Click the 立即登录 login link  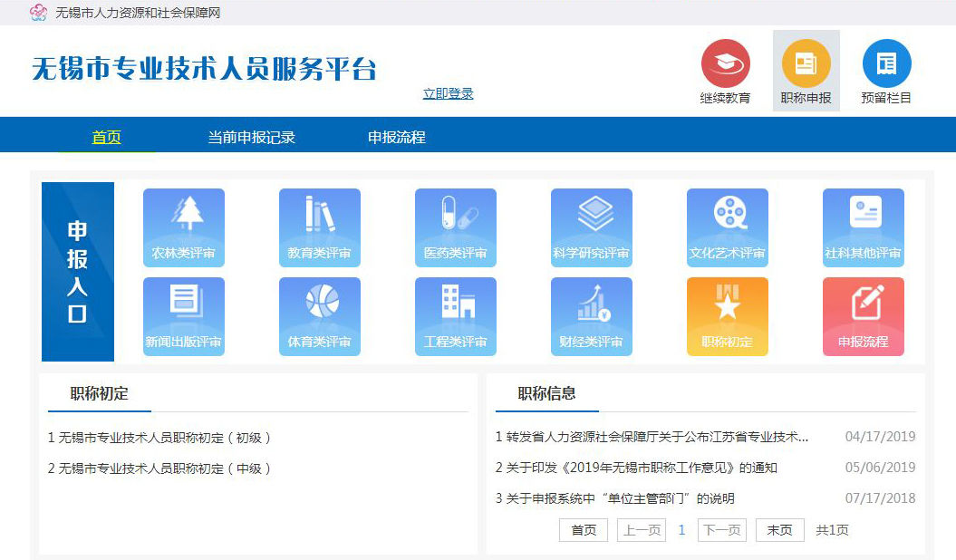pos(449,93)
